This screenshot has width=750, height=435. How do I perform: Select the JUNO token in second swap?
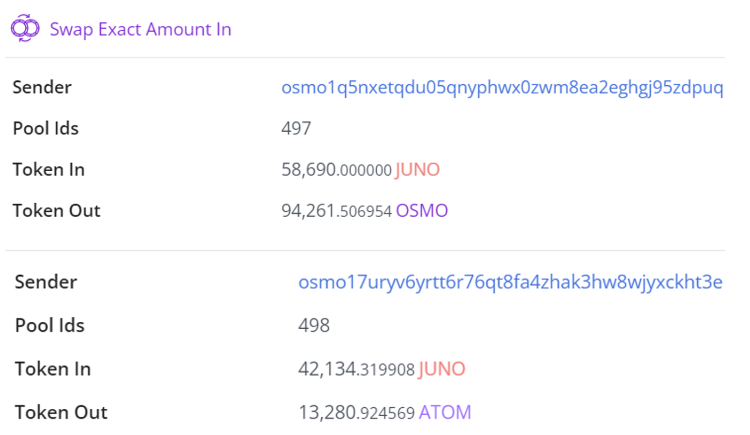[442, 369]
